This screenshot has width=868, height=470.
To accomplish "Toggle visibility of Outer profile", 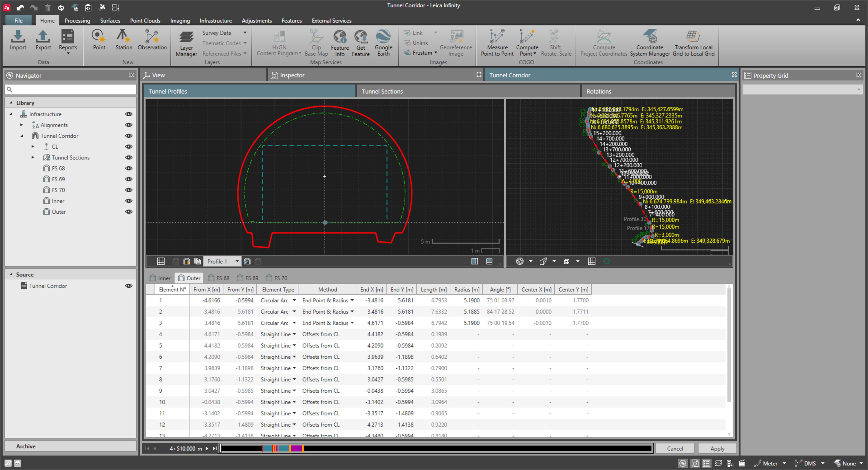I will (129, 212).
